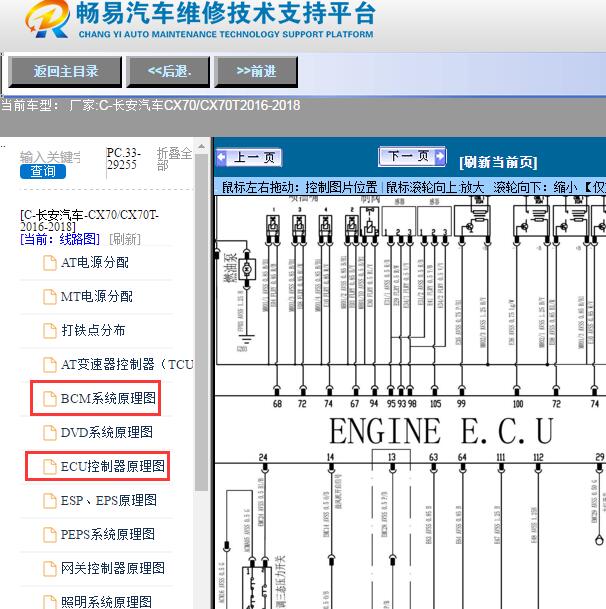Click file icon beside ECU控制器原理图
Viewport: 606px width, 609px height.
click(49, 466)
